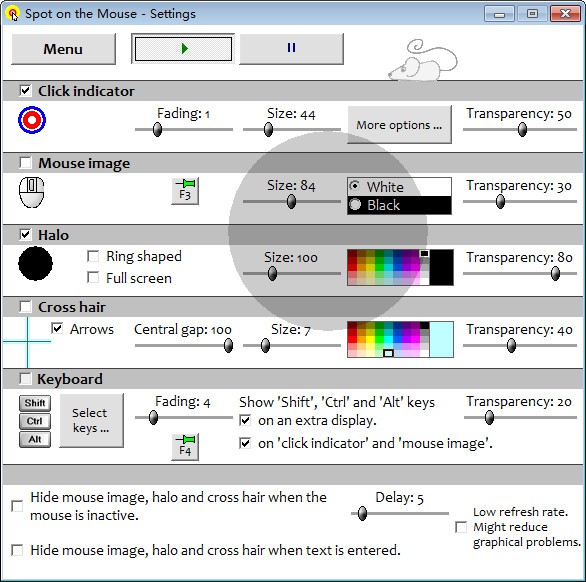Viewport: 586px width, 582px height.
Task: Adjust the Halo Size slider
Action: [x=292, y=274]
